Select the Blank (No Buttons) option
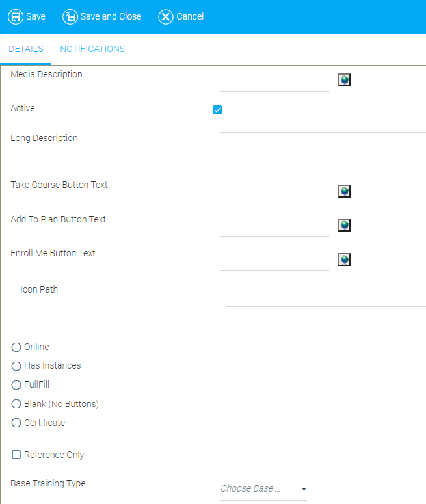 [16, 404]
